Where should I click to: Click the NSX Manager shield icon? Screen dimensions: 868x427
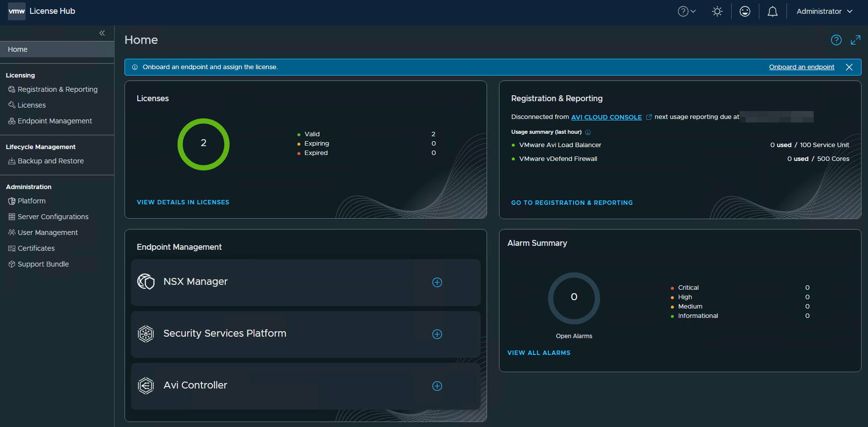(x=146, y=282)
